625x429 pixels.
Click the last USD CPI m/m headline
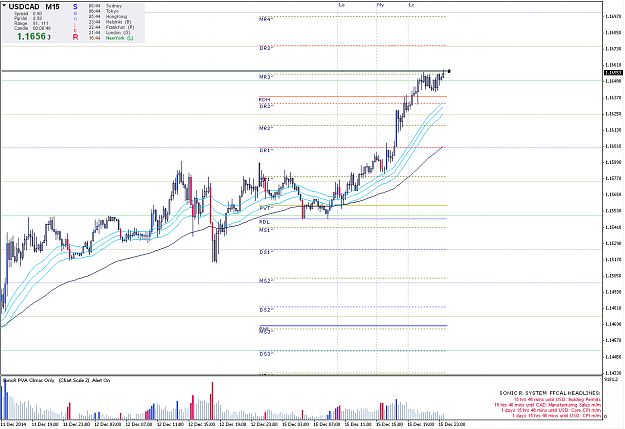coord(556,416)
